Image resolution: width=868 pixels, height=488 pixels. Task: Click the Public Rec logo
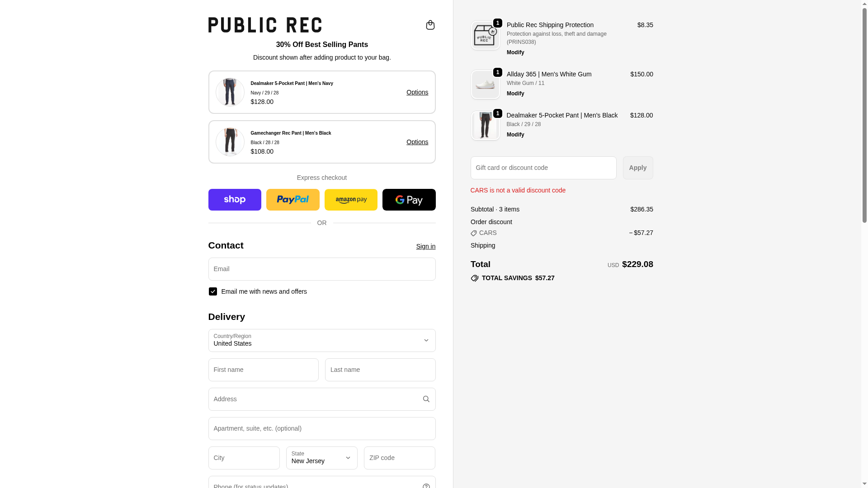click(x=265, y=25)
